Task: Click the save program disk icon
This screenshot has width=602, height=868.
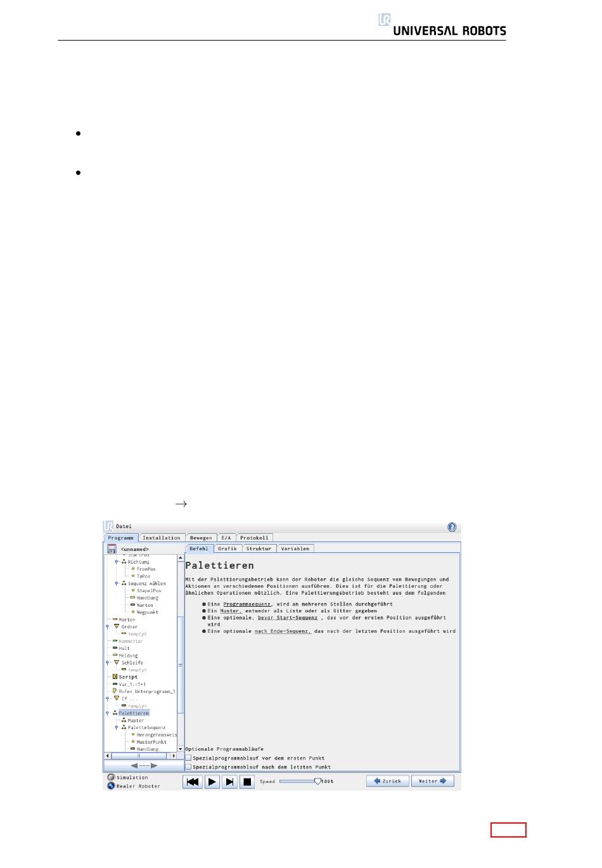Action: coord(112,549)
